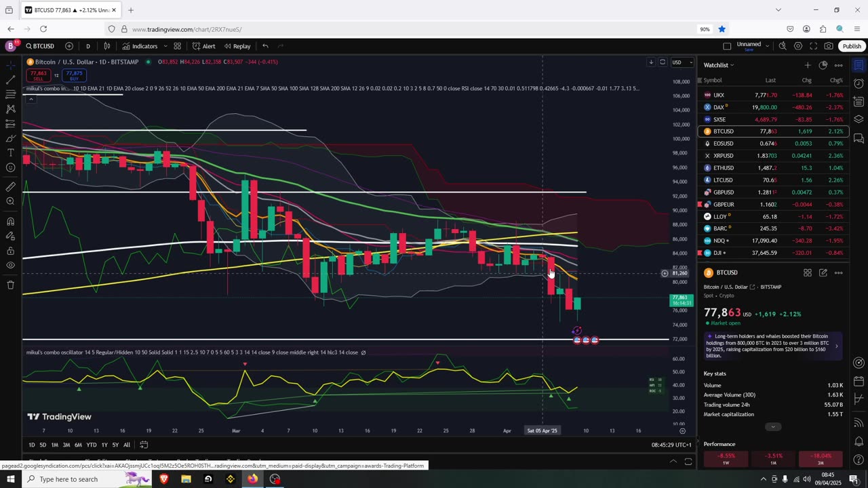Publish the chart idea

(852, 46)
